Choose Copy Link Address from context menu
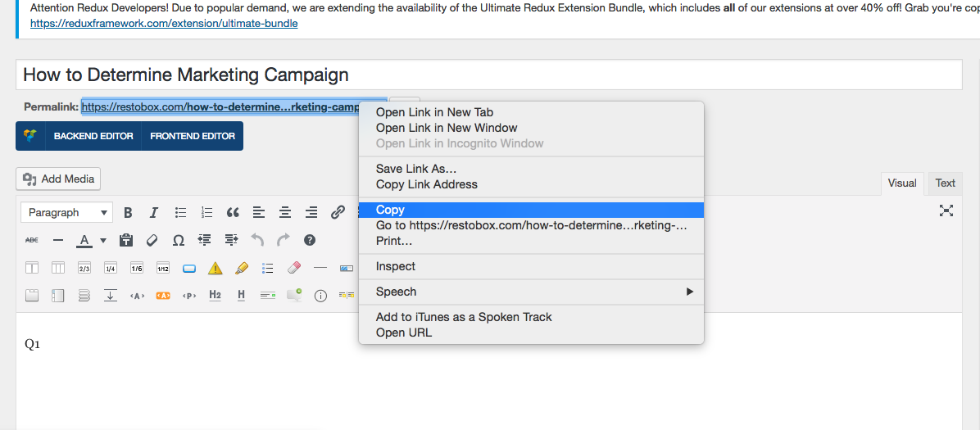The width and height of the screenshot is (980, 430). 426,184
